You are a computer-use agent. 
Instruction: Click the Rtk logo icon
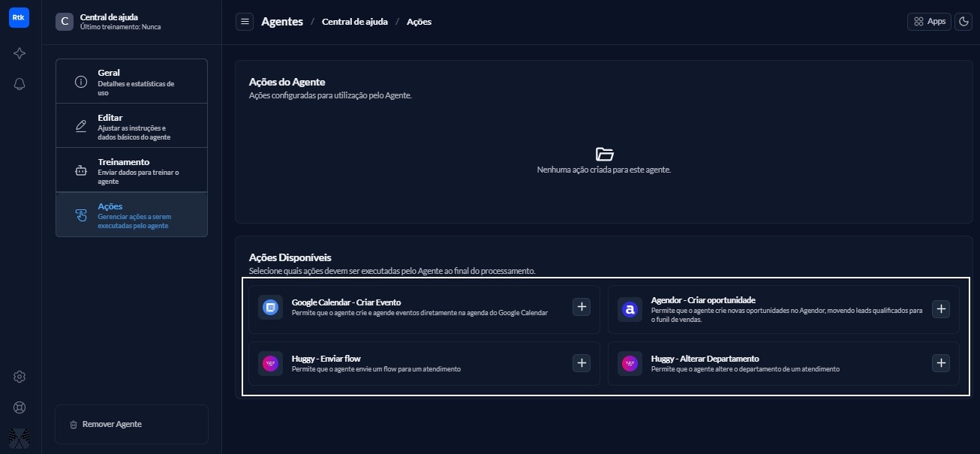20,18
